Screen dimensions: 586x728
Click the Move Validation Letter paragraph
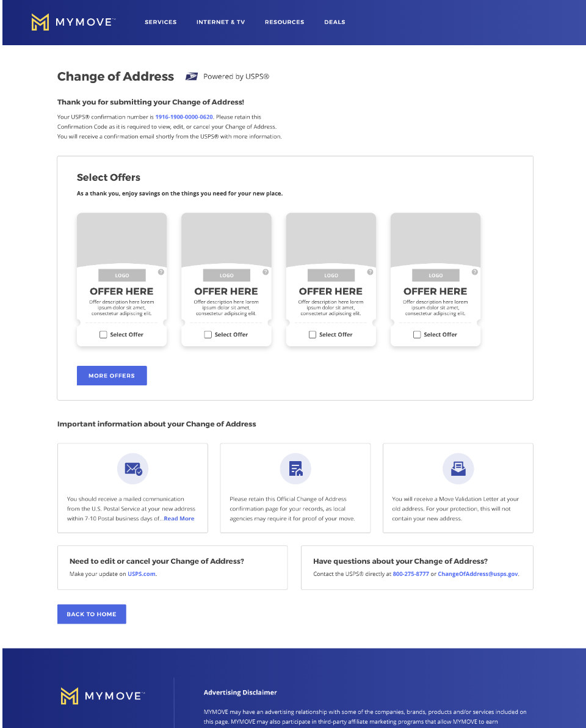455,509
